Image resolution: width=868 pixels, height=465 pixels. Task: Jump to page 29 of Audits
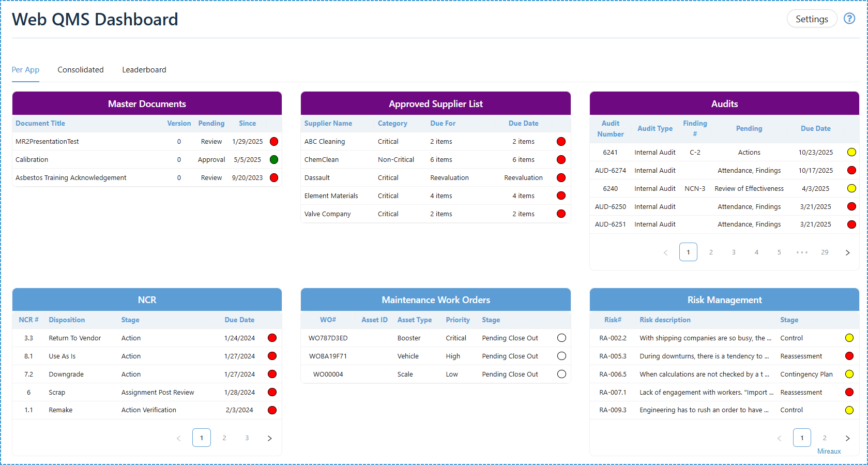click(x=825, y=252)
